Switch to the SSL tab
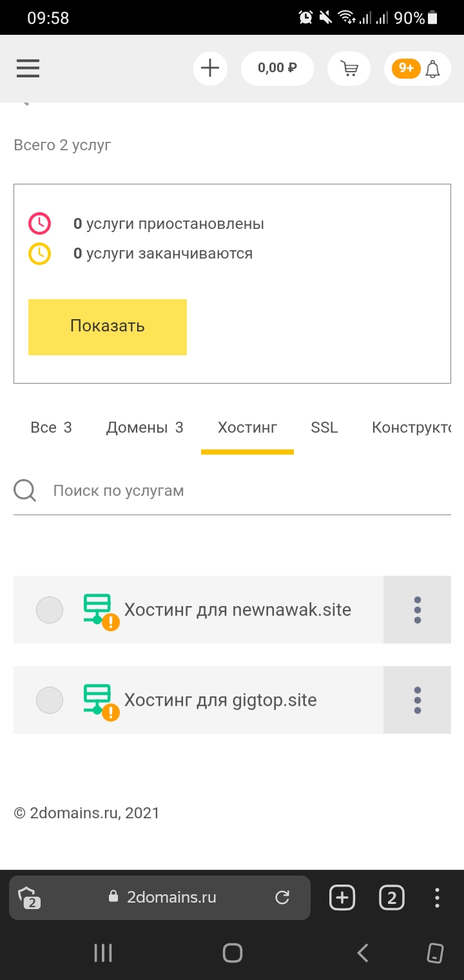464x980 pixels. tap(324, 427)
